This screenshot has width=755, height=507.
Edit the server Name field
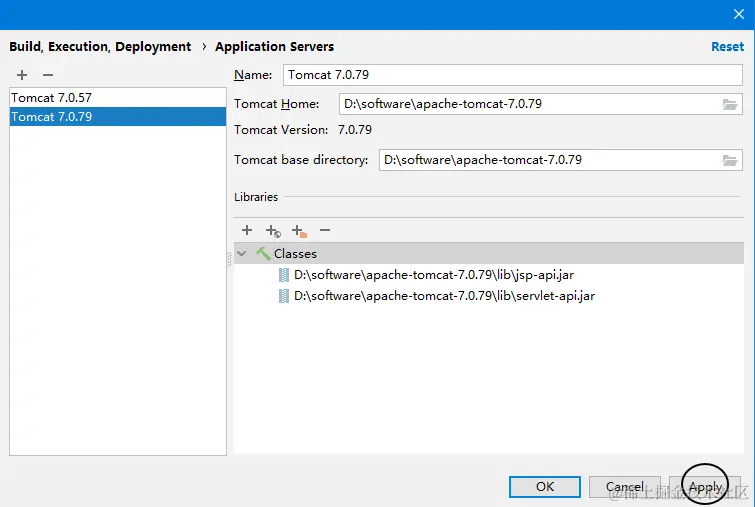(x=512, y=75)
